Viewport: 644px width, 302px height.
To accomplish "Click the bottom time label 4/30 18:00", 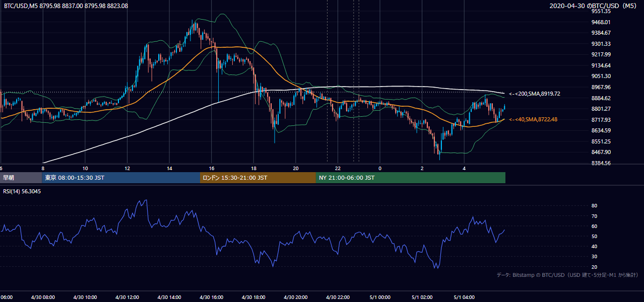I will 253,297.
